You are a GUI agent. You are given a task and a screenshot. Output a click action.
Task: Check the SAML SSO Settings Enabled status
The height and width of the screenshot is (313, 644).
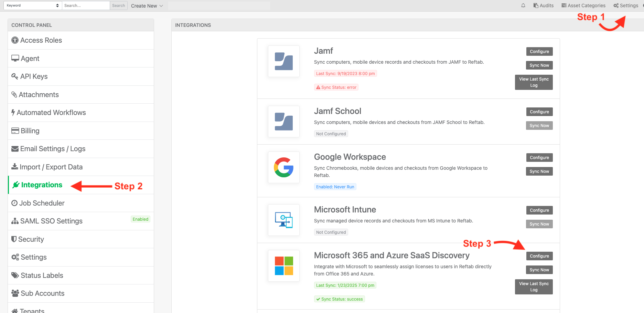click(x=140, y=219)
